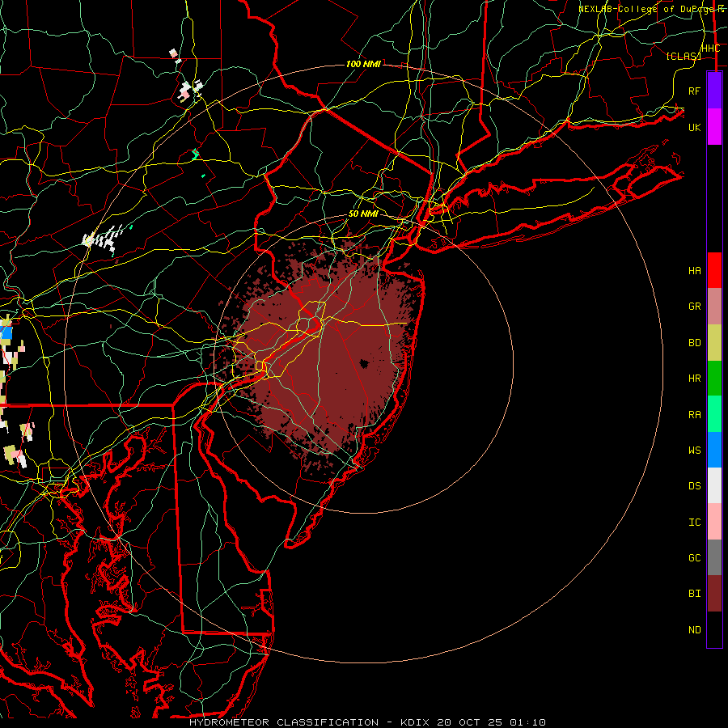Click the [CLAS] label above the legend
The image size is (728, 728).
(684, 56)
